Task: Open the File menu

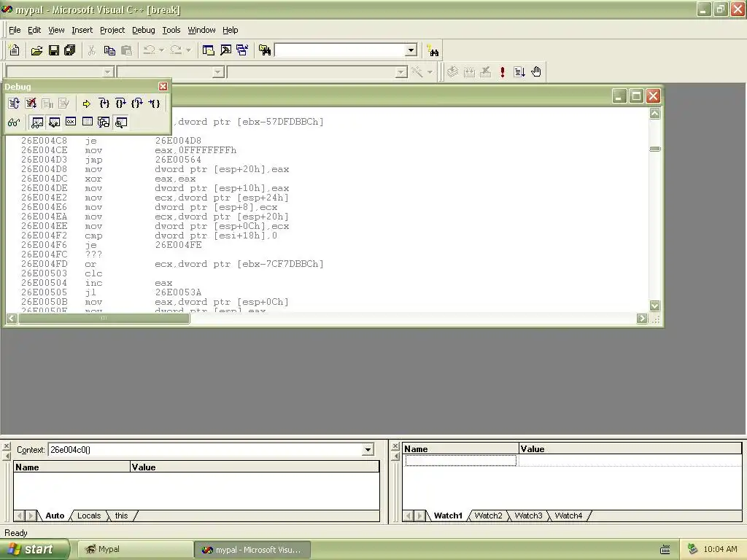Action: tap(15, 30)
